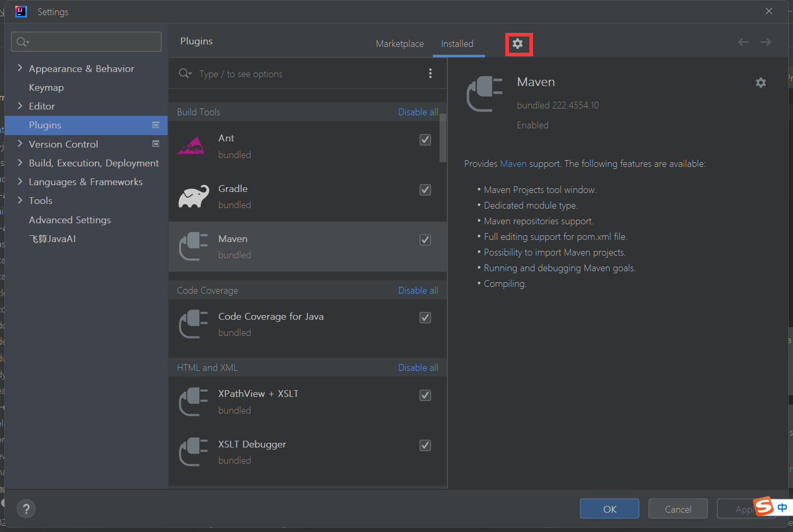Expand the Build, Execution, Deployment node
The image size is (793, 532).
click(20, 163)
